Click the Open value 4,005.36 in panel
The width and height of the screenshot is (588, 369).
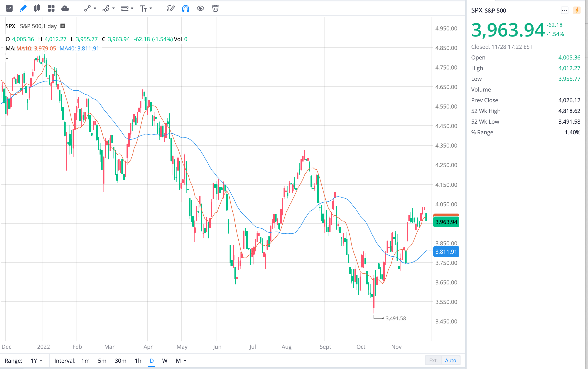(x=569, y=58)
